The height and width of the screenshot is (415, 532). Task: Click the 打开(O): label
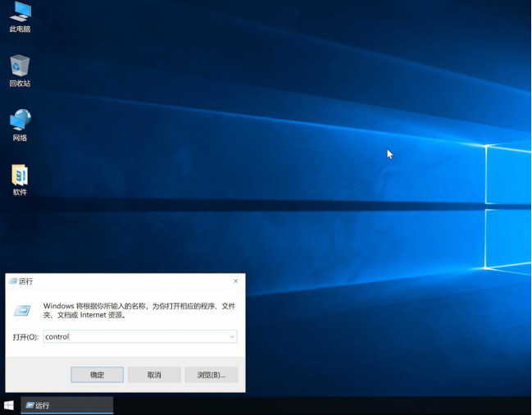pyautogui.click(x=25, y=337)
